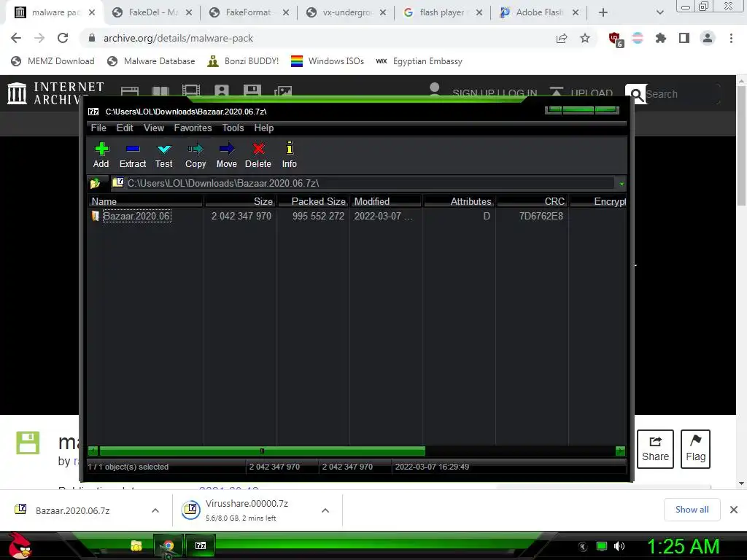Click Show all downloads
747x560 pixels.
click(x=692, y=510)
